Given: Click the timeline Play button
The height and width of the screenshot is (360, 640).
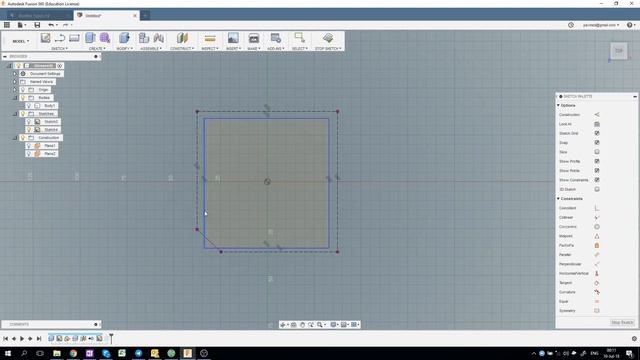Looking at the screenshot, I should tap(22, 338).
